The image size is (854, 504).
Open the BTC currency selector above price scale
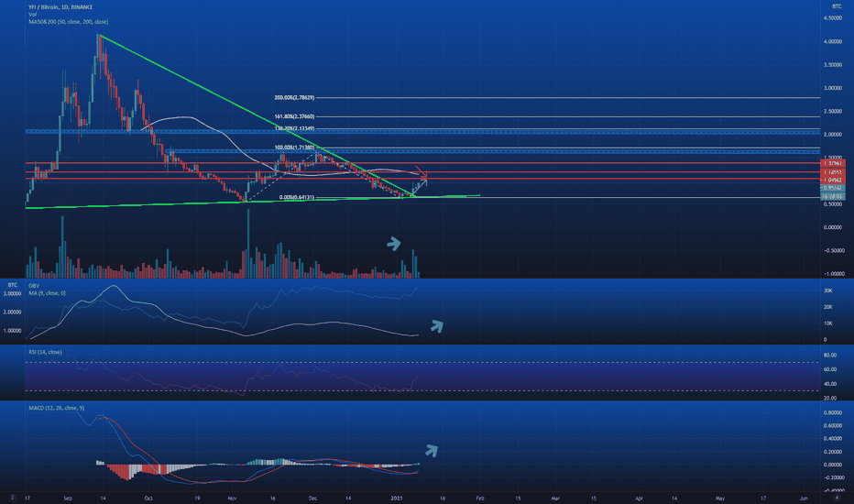[x=837, y=6]
